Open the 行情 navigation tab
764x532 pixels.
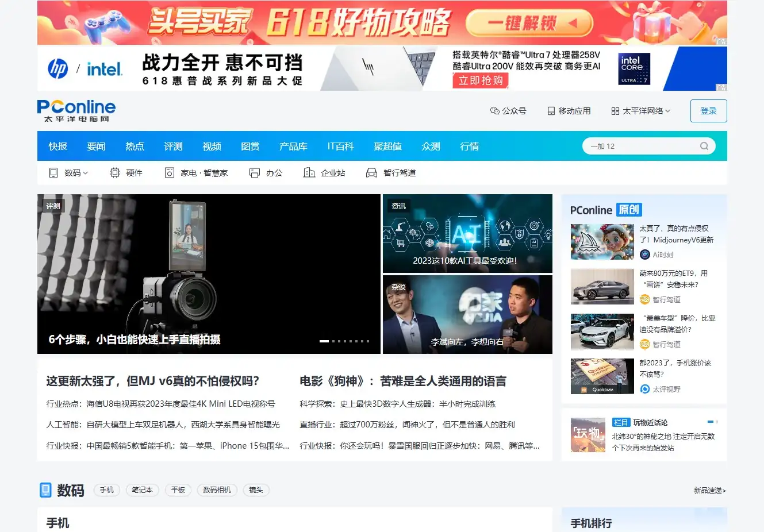(x=469, y=147)
